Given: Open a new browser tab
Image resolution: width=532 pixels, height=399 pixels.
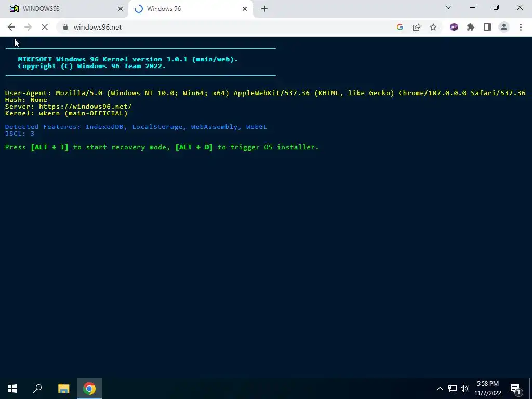Looking at the screenshot, I should 264,9.
